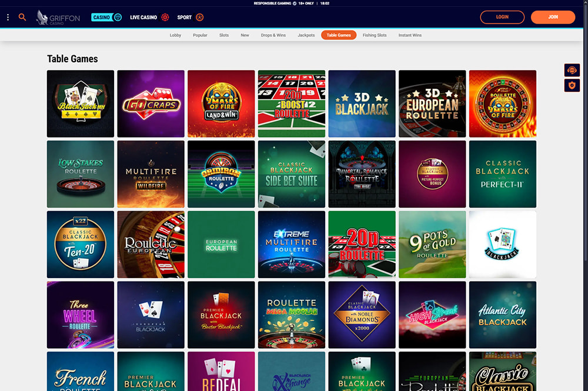Go to Griffon Casino home logo
Viewport: 588px width, 391px height.
(x=58, y=18)
